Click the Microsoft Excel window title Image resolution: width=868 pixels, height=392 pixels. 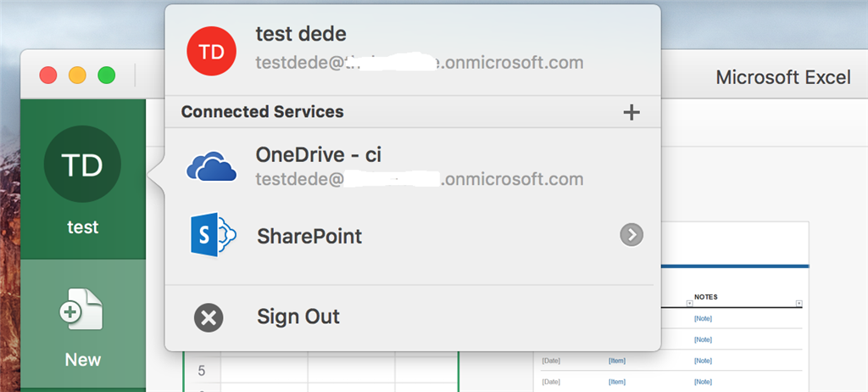click(x=783, y=77)
